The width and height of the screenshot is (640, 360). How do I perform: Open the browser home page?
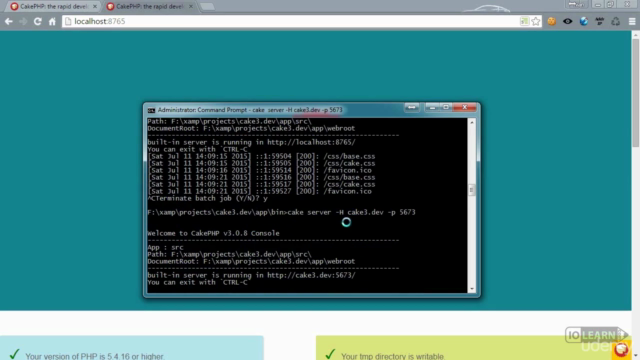pos(52,21)
